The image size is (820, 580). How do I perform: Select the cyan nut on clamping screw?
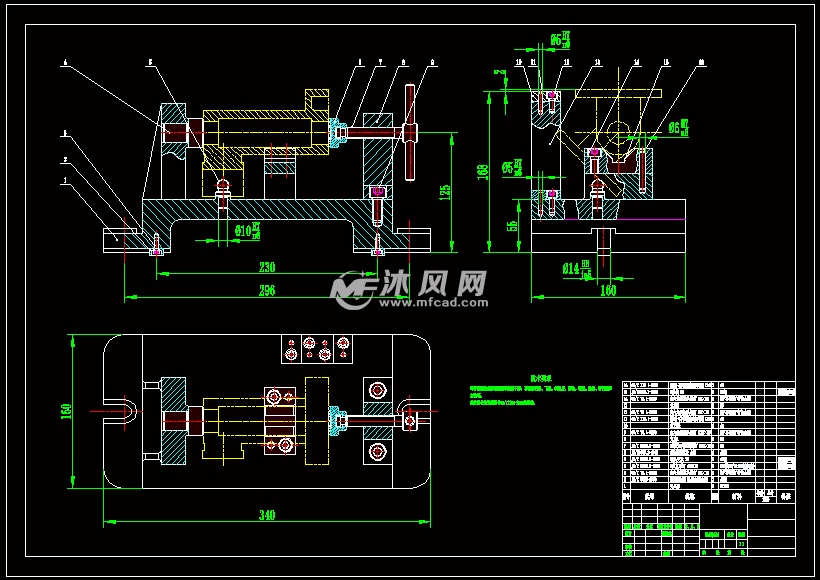point(335,130)
